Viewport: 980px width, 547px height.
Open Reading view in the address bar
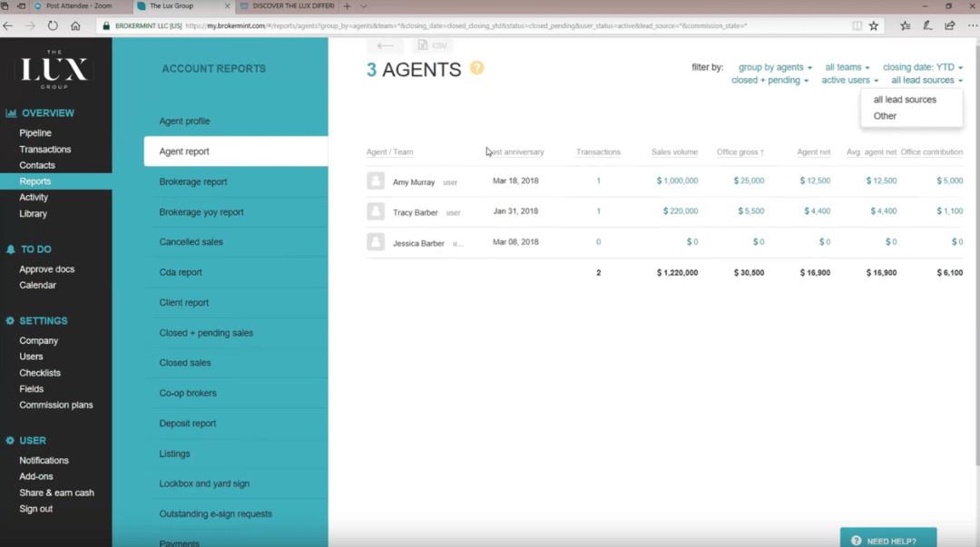855,26
